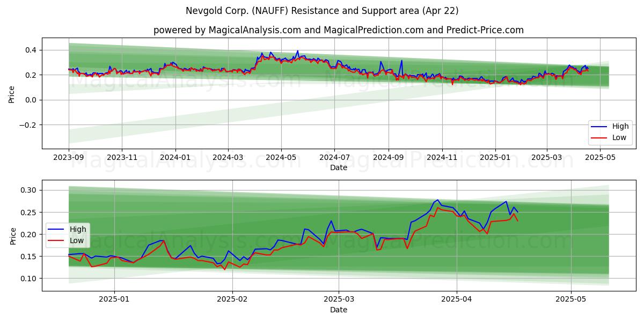
Task: Click the top chart x-axis label '2025-05'
Action: tap(600, 158)
